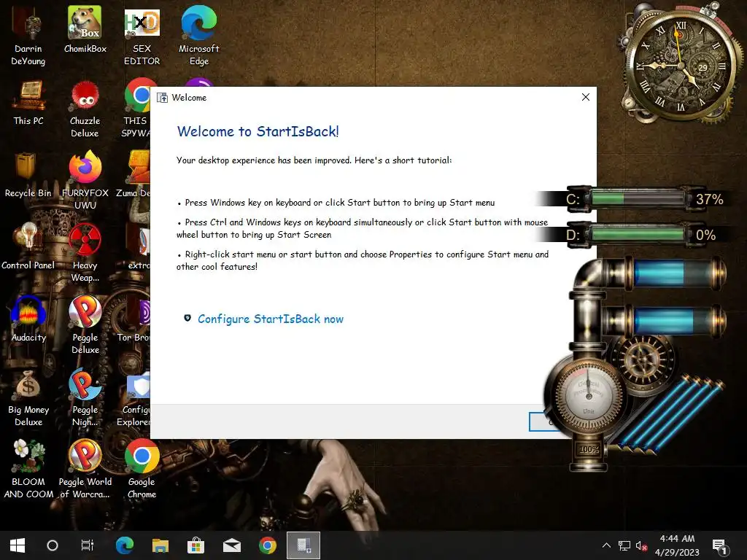747x560 pixels.
Task: Launch Chrome from the taskbar
Action: [x=267, y=545]
